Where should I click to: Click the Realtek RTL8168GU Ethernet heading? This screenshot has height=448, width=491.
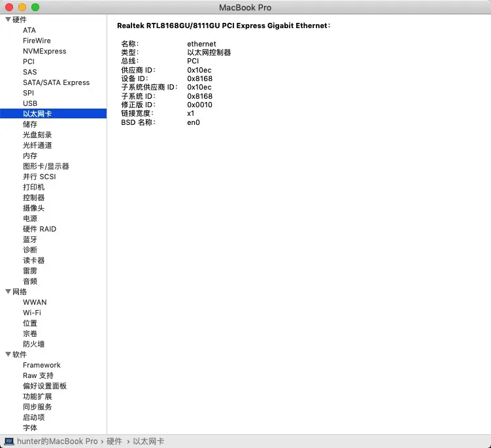click(x=224, y=26)
